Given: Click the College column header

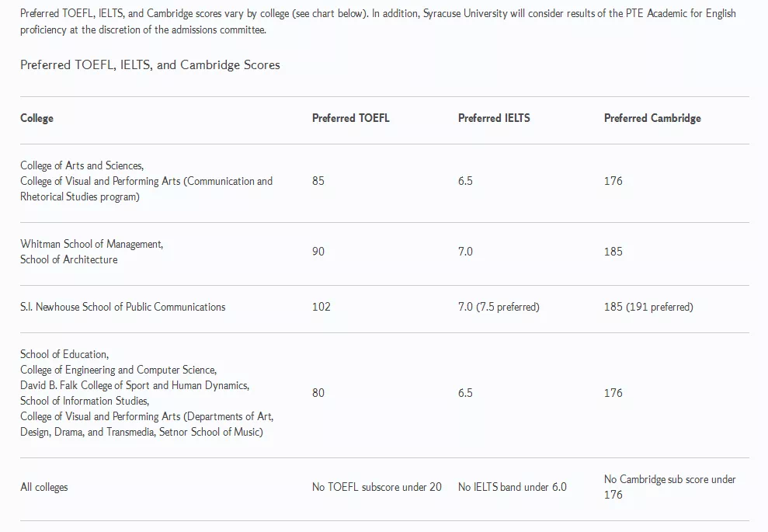Looking at the screenshot, I should tap(36, 118).
